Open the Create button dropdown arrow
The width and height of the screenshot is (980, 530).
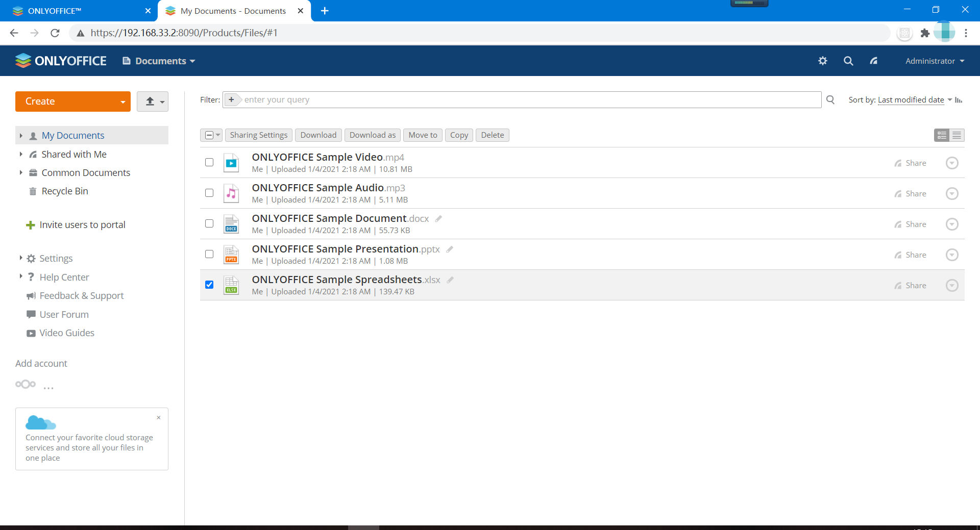point(124,102)
